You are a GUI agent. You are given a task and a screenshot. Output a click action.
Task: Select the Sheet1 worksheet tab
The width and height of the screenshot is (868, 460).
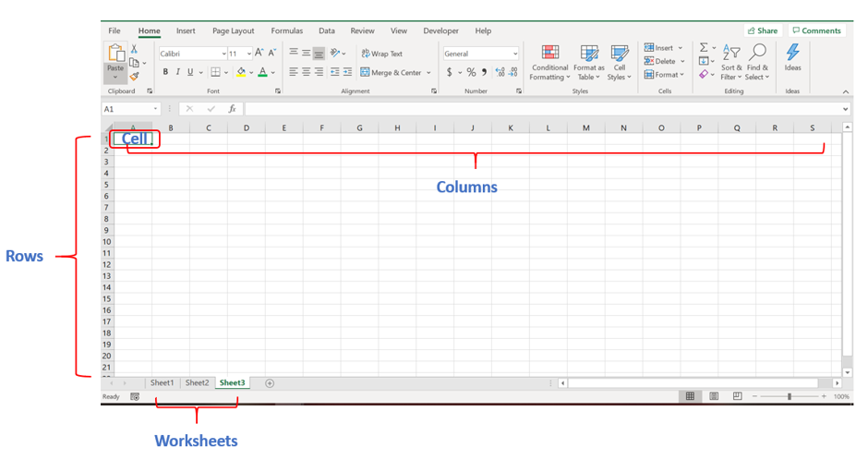(x=162, y=383)
